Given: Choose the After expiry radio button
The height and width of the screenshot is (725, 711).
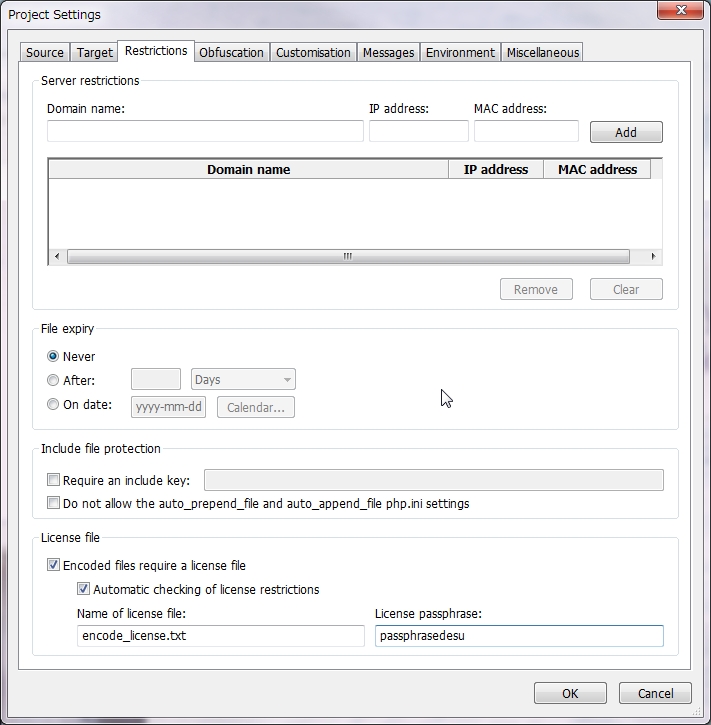Looking at the screenshot, I should pyautogui.click(x=54, y=380).
